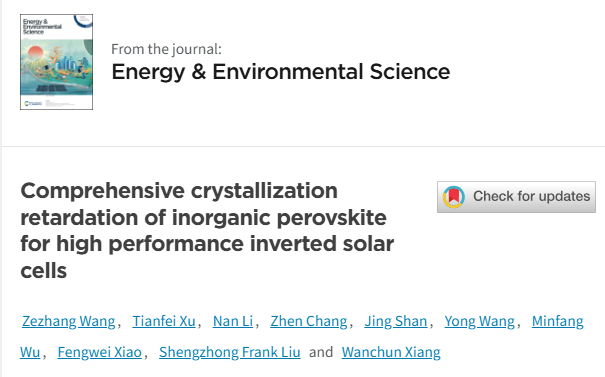Click the article title about inorganic perovskite
Viewport: 605px width, 377px height.
tap(207, 230)
